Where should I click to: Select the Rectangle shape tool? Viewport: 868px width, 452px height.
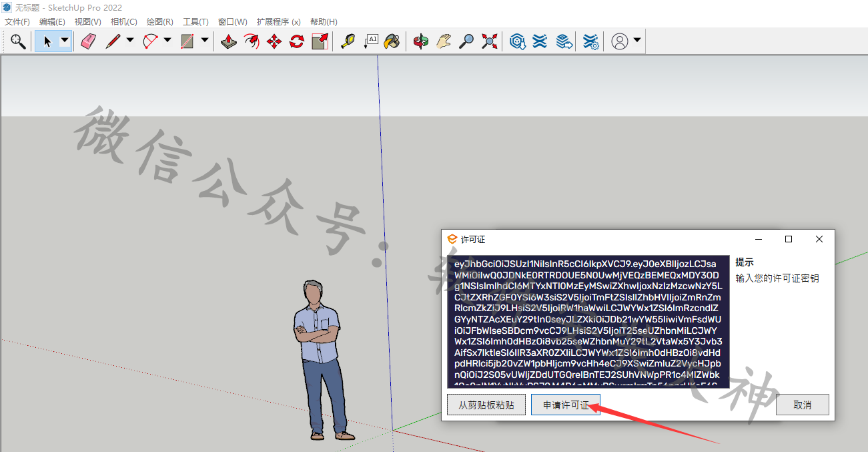(187, 41)
